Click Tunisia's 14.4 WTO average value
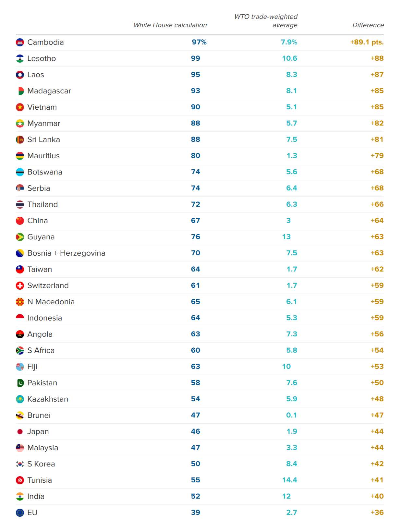This screenshot has height=532, width=401. [289, 480]
